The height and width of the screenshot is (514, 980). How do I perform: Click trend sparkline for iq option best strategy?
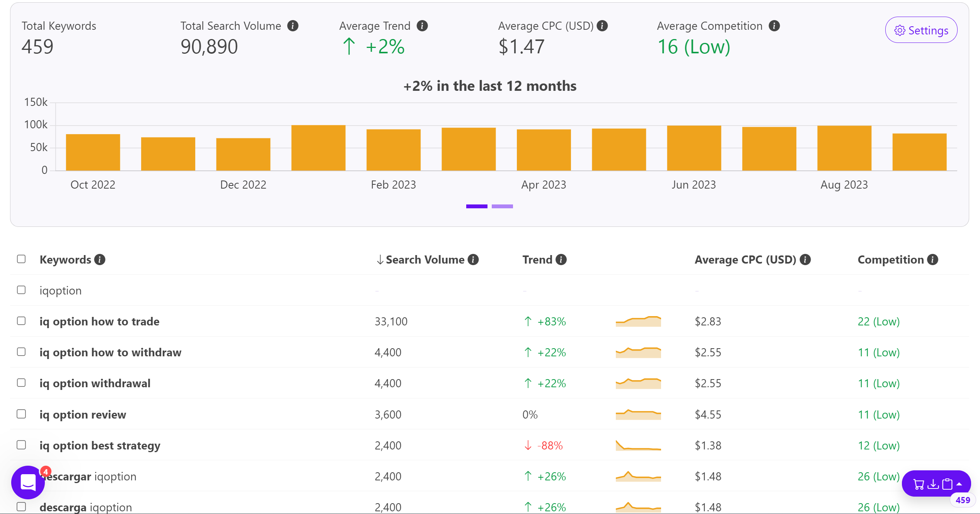click(638, 446)
